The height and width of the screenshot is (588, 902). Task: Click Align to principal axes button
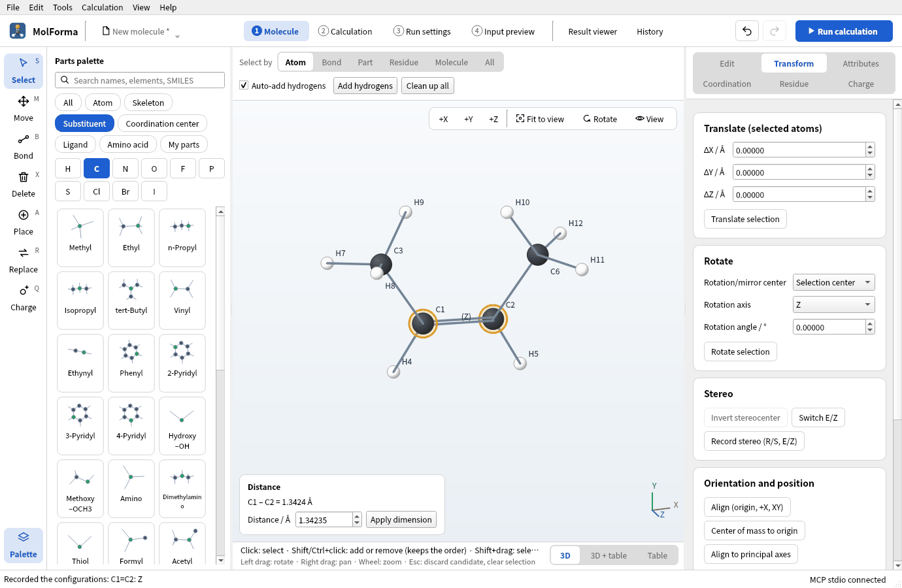(x=751, y=554)
